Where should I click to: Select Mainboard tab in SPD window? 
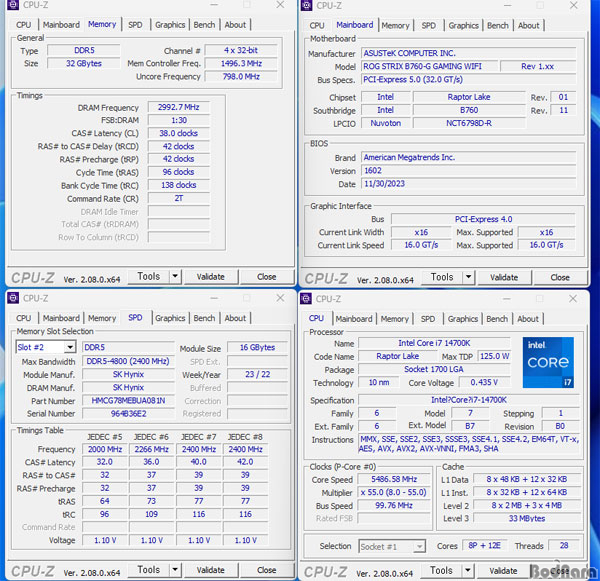61,318
